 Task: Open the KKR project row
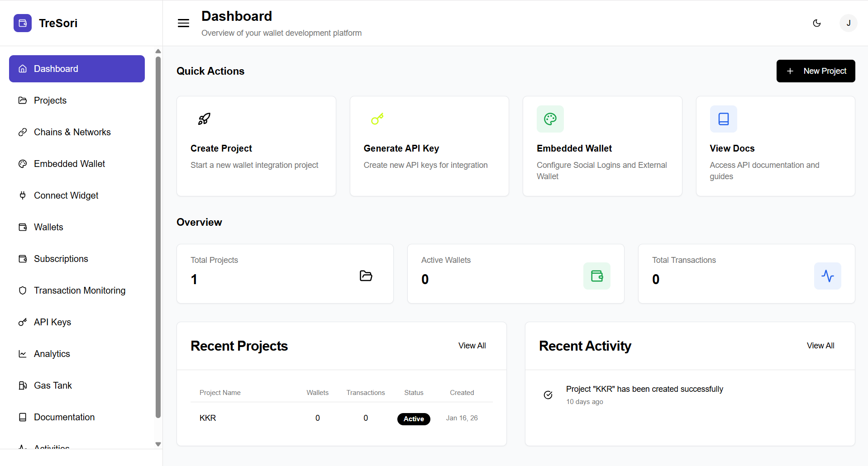click(208, 418)
